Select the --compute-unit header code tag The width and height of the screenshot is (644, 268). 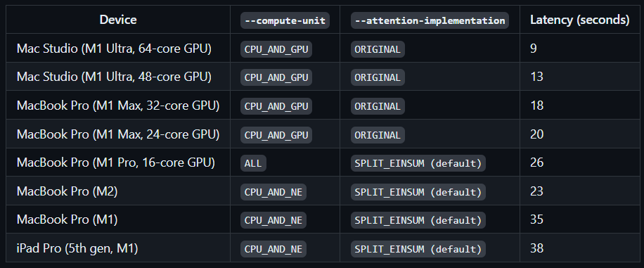click(285, 20)
